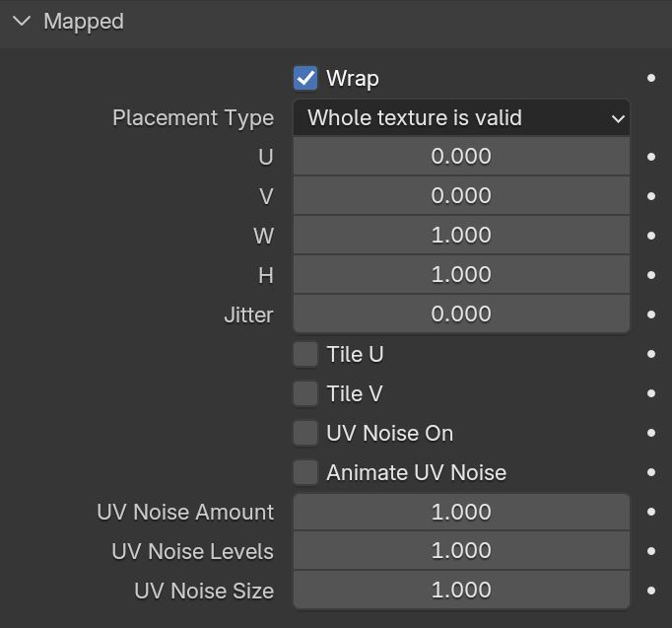The width and height of the screenshot is (672, 628).
Task: Click the V value field
Action: [x=461, y=196]
